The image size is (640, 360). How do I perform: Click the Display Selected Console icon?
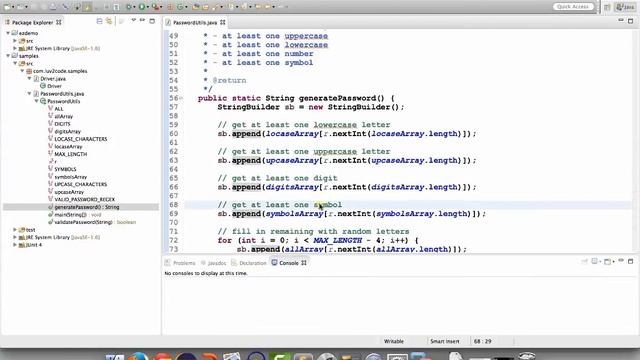coord(596,262)
